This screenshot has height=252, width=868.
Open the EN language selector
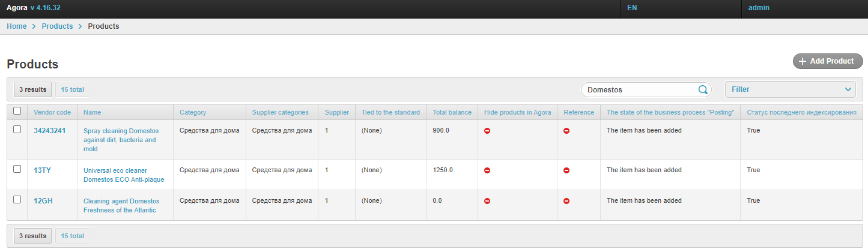point(632,8)
